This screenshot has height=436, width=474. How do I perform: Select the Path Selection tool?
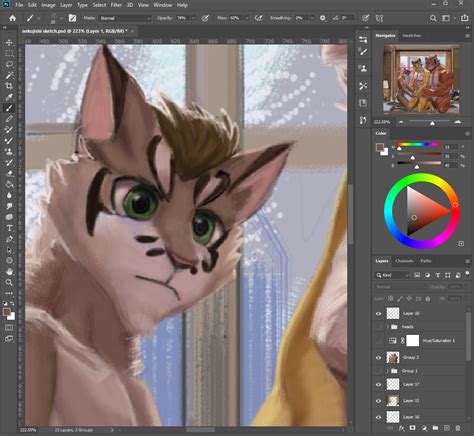pos(9,250)
